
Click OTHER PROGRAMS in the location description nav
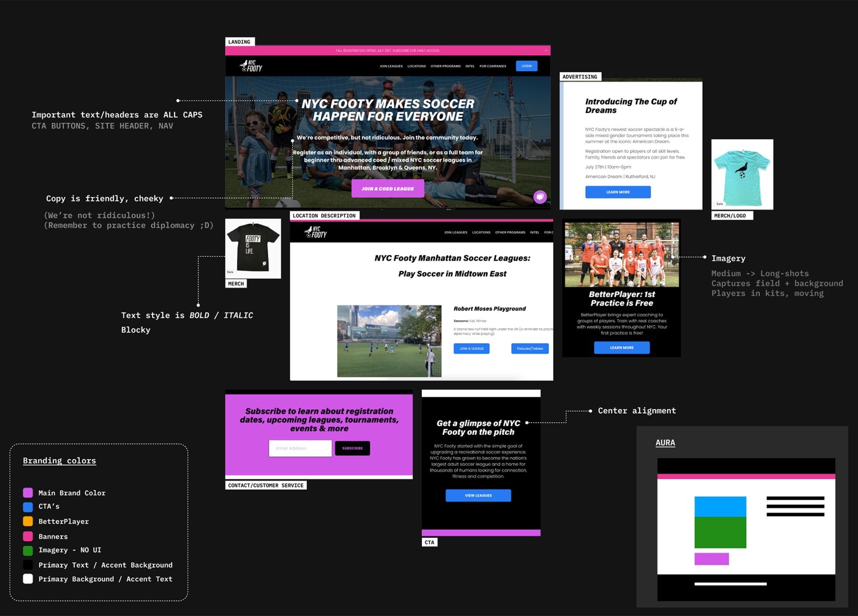(x=510, y=232)
